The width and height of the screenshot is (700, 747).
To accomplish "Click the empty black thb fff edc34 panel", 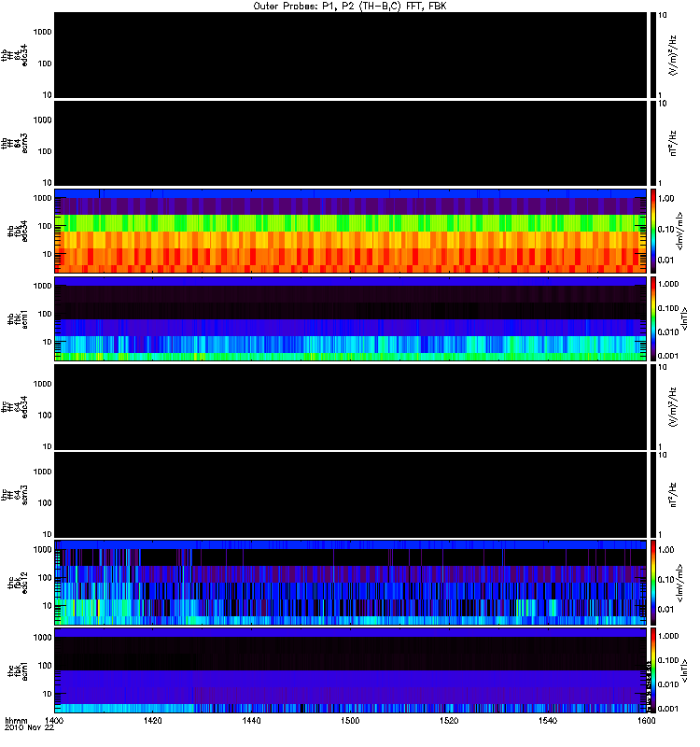I will pos(351,55).
